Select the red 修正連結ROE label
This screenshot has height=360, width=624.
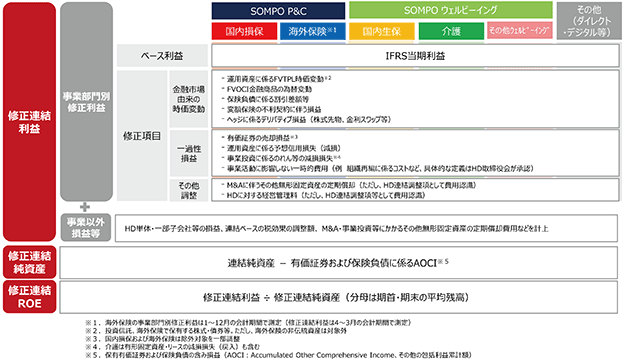point(29,297)
